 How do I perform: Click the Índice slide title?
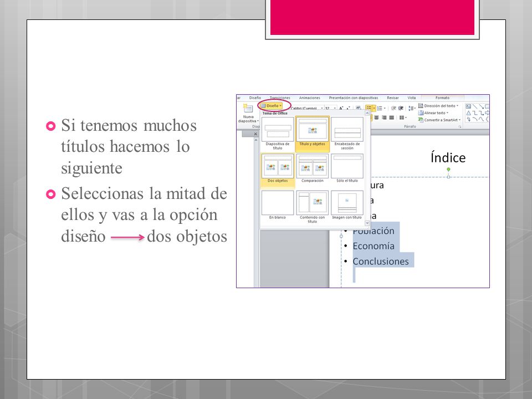point(448,158)
